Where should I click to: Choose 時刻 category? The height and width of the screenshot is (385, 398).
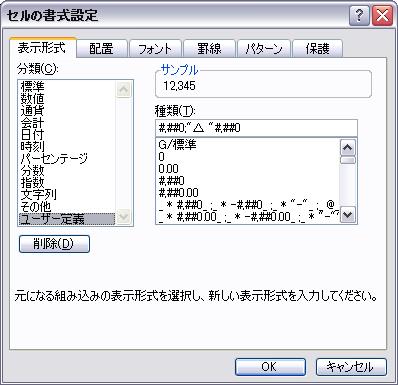click(x=67, y=147)
